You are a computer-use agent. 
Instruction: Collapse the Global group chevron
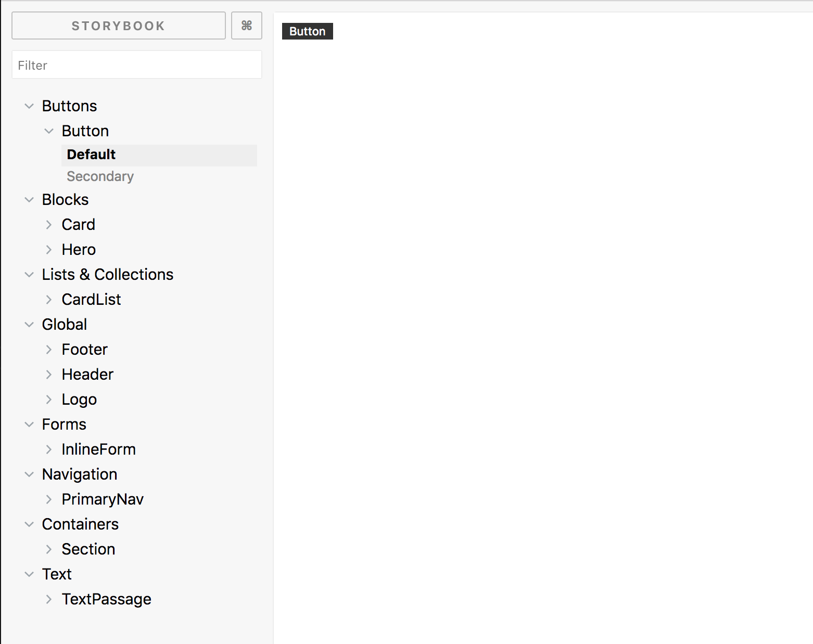[29, 325]
